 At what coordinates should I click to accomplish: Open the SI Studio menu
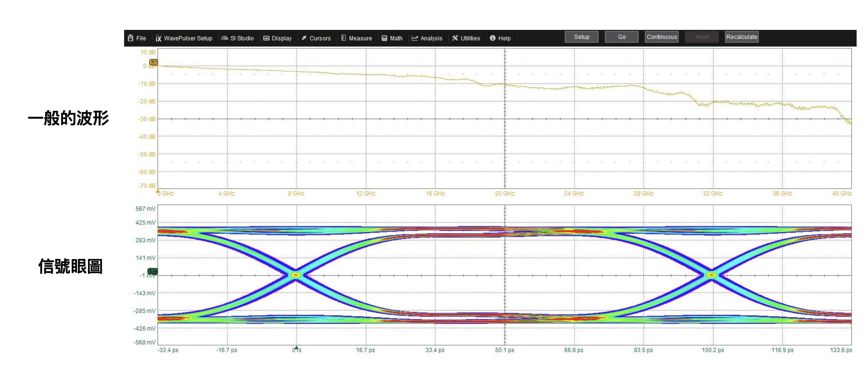(238, 38)
